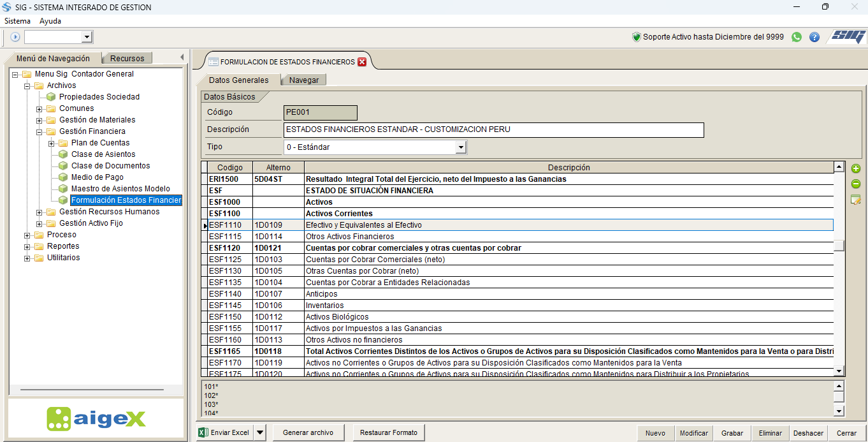
Task: Click the play arrow icon in toolbar
Action: tap(15, 37)
